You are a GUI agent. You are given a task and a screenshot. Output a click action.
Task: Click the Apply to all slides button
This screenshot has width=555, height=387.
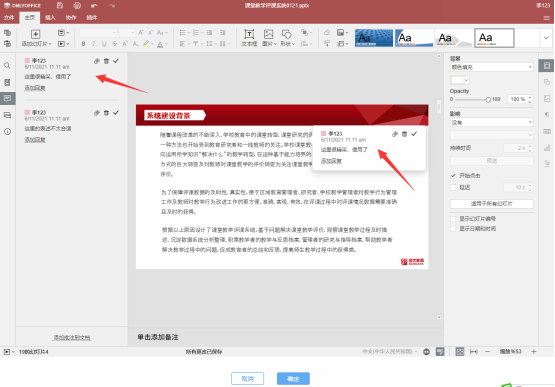(x=492, y=204)
